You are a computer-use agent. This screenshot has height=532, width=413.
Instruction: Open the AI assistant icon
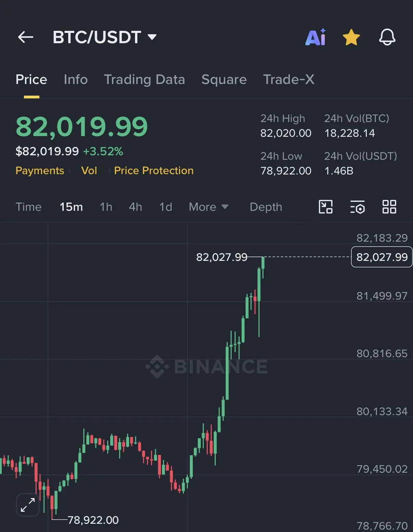(x=315, y=37)
